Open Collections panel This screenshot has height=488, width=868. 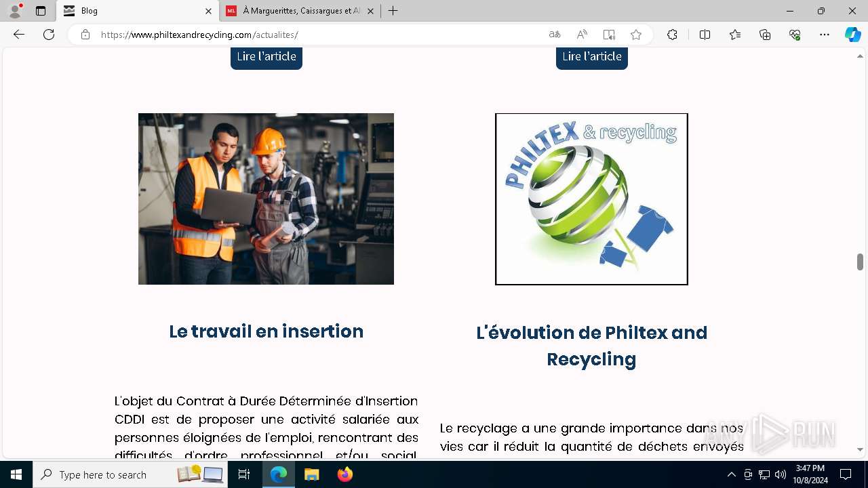pos(765,35)
